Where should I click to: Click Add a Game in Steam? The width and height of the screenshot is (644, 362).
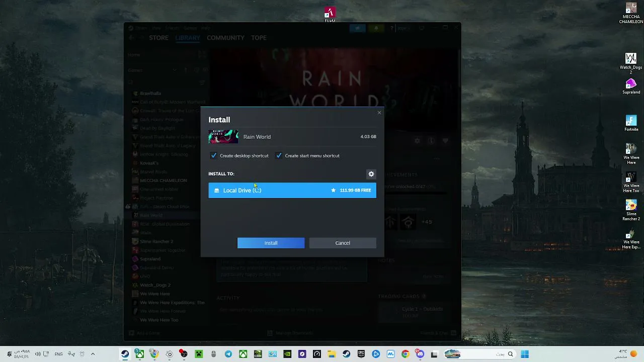click(x=144, y=333)
